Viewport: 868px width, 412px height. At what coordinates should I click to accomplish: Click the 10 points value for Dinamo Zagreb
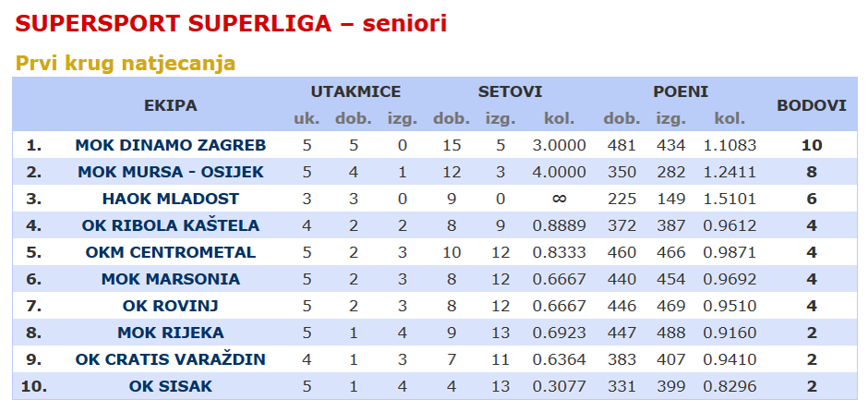tap(812, 145)
